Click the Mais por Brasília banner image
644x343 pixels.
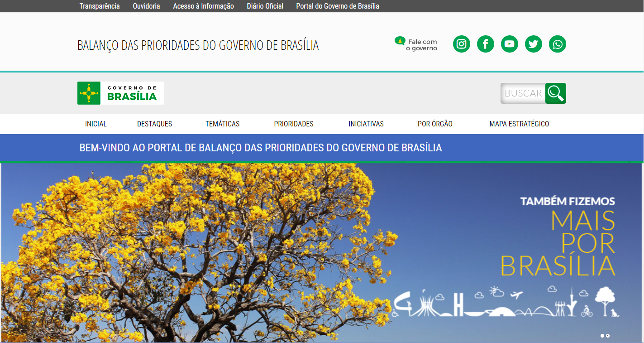(x=322, y=252)
